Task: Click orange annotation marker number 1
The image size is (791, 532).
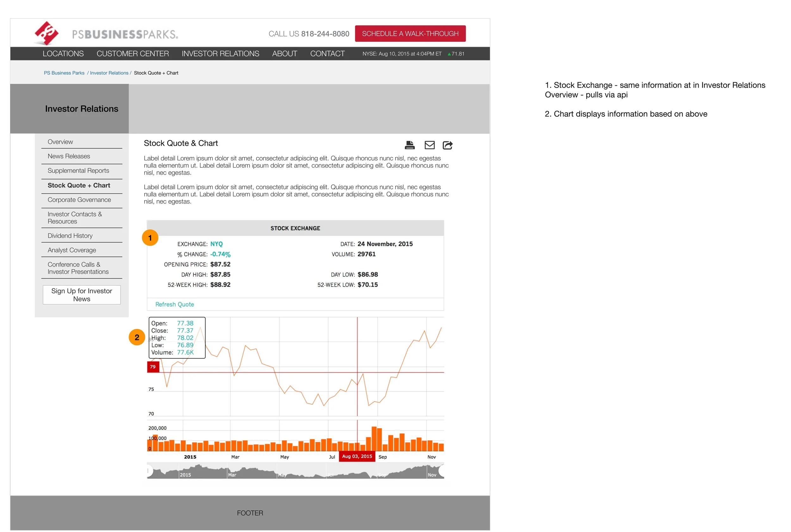Action: point(150,238)
